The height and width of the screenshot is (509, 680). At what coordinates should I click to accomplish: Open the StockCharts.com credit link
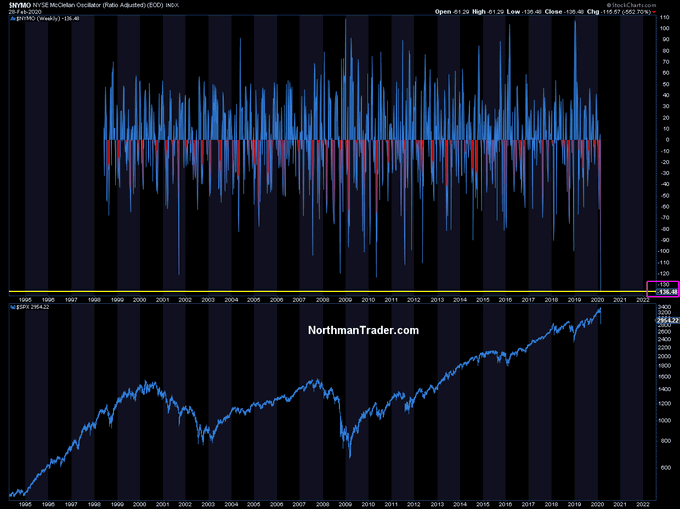[x=631, y=5]
